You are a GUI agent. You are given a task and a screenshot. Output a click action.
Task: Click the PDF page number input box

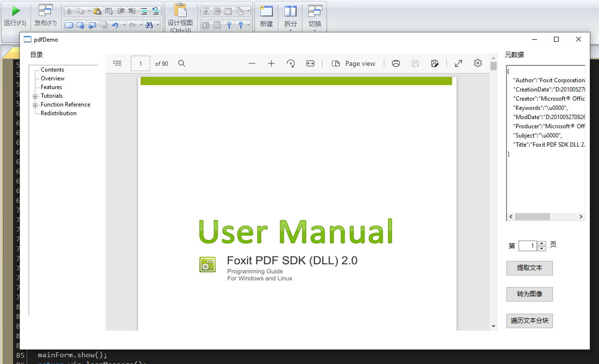(141, 63)
